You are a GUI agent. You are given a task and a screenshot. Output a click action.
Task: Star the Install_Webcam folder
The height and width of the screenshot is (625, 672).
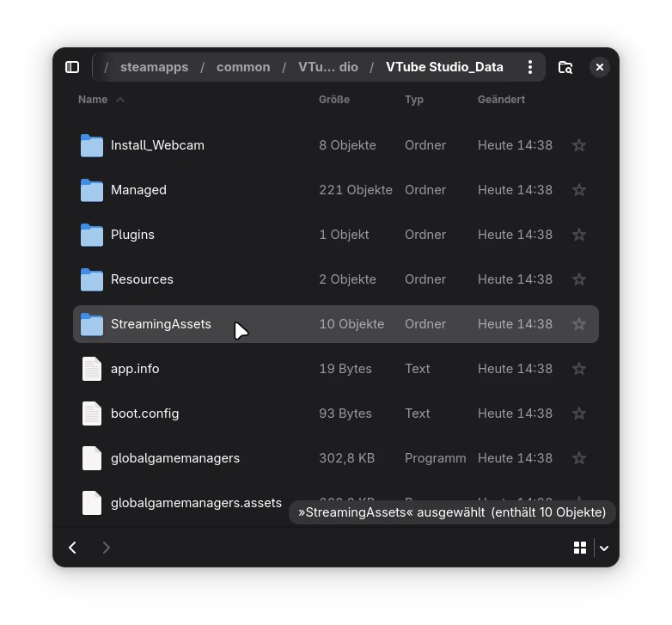click(579, 145)
